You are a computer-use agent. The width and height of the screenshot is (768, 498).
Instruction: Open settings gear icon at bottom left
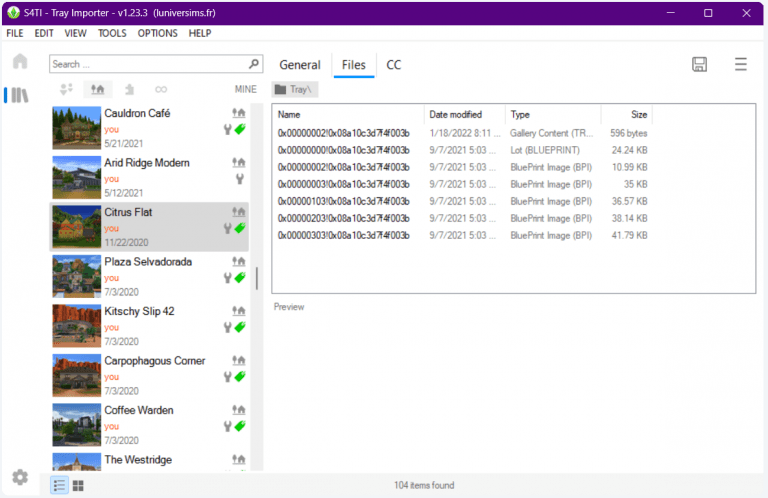coord(20,476)
